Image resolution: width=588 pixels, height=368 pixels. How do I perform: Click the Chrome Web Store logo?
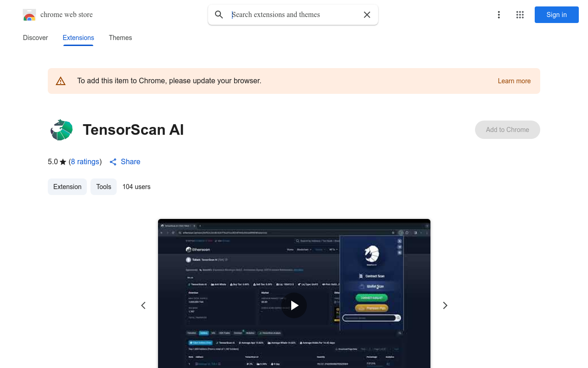pyautogui.click(x=29, y=15)
